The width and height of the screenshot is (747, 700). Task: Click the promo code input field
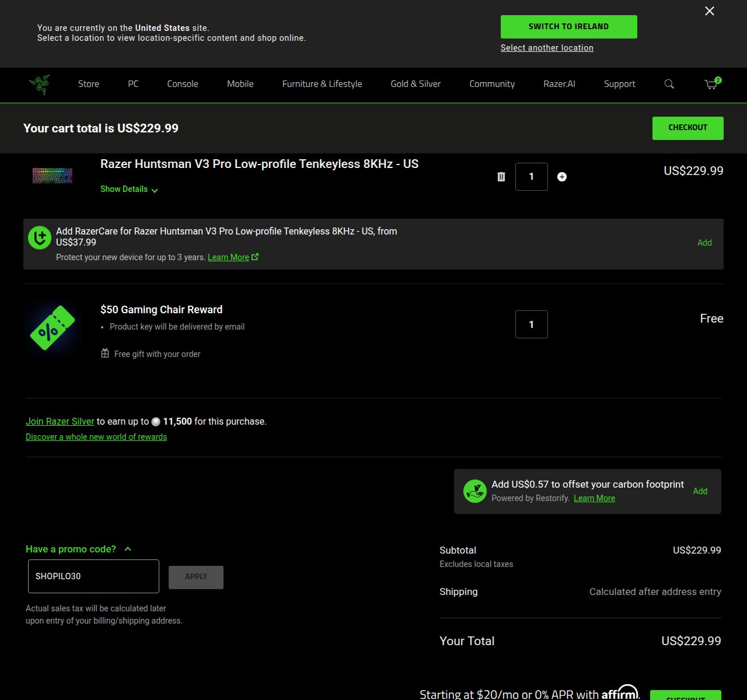[x=93, y=576]
